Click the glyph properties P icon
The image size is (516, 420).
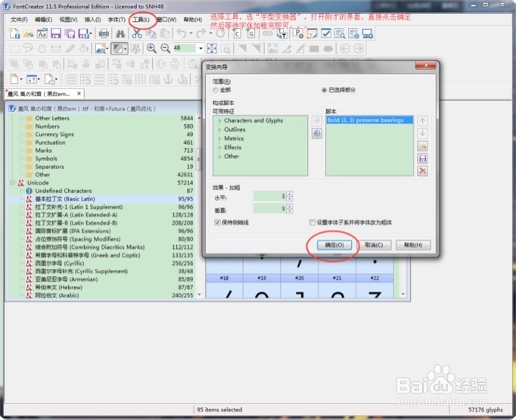298,33
